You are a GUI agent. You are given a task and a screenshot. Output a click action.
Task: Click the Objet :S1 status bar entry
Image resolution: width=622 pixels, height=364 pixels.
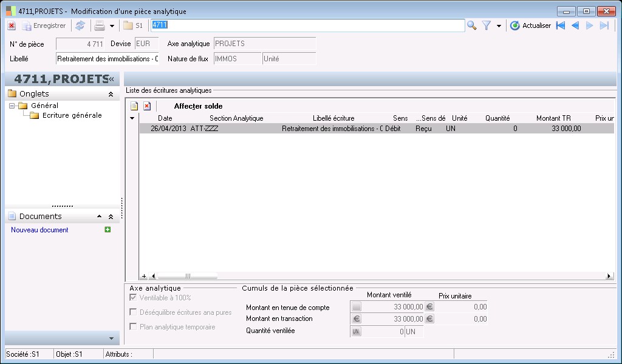pos(69,354)
